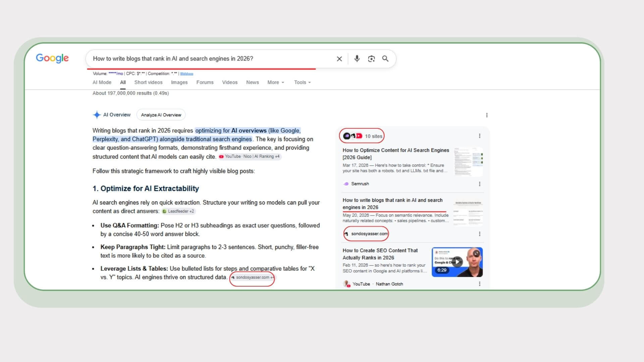The image size is (644, 362).
Task: Open three-dot menu beside Semrush
Action: tap(480, 184)
